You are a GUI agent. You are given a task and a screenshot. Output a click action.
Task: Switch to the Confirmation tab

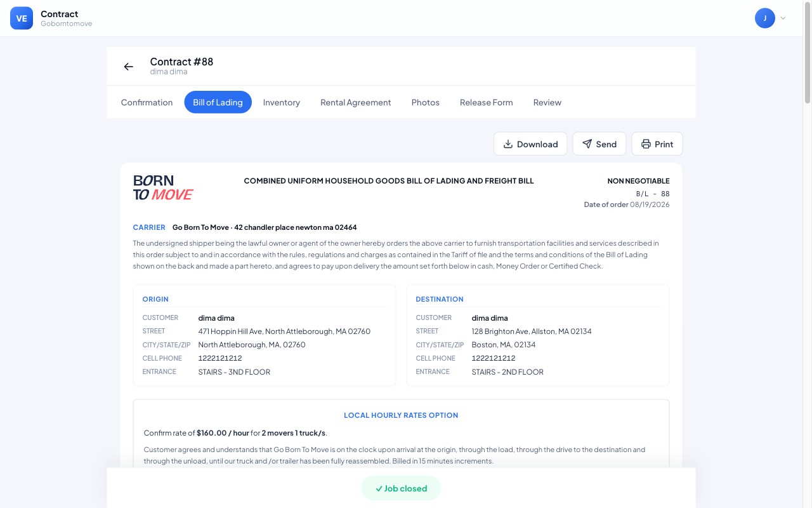pyautogui.click(x=147, y=102)
